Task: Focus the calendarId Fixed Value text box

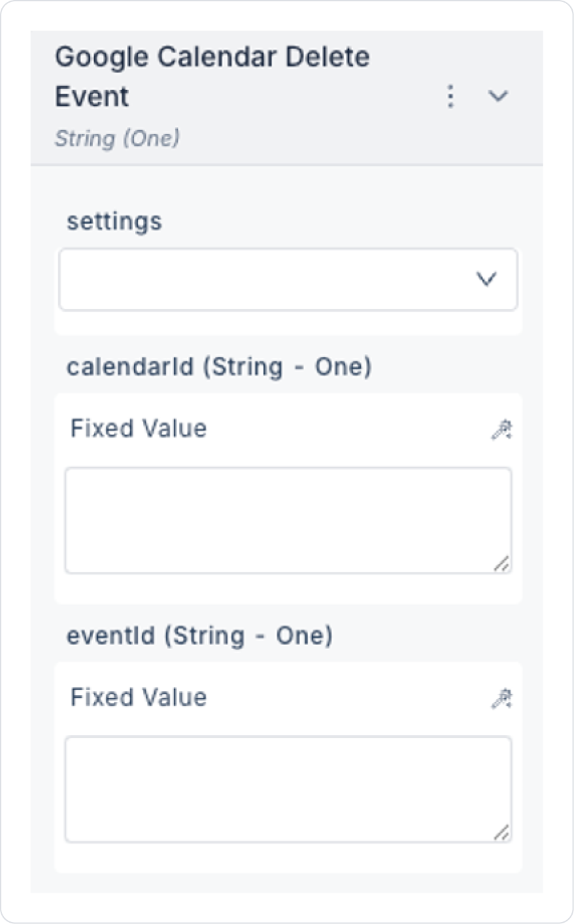Action: 288,520
